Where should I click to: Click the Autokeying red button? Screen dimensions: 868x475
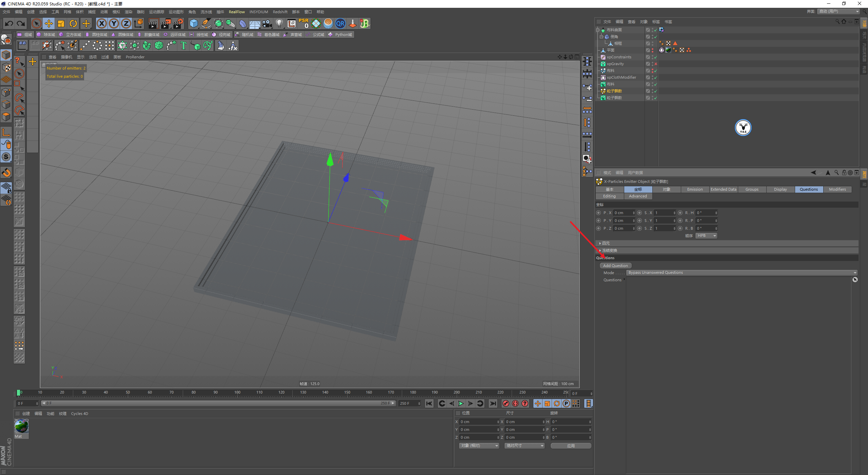pyautogui.click(x=515, y=403)
